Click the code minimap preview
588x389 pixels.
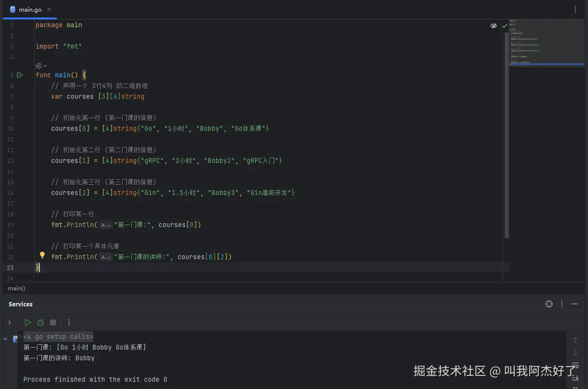(546, 43)
